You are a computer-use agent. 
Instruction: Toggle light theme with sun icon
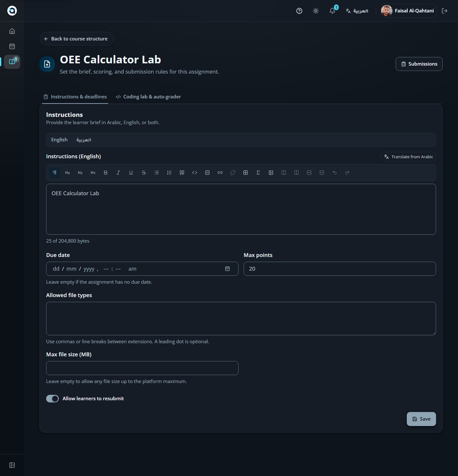tap(316, 11)
